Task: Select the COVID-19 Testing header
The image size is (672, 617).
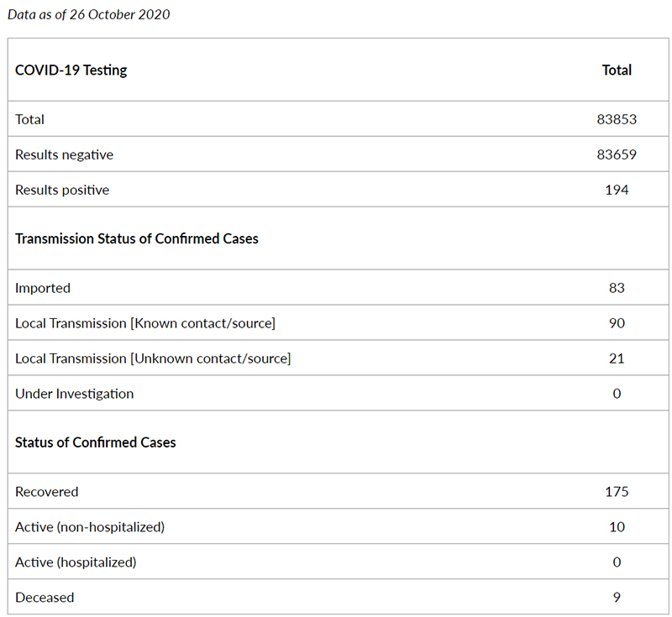Action: click(71, 70)
